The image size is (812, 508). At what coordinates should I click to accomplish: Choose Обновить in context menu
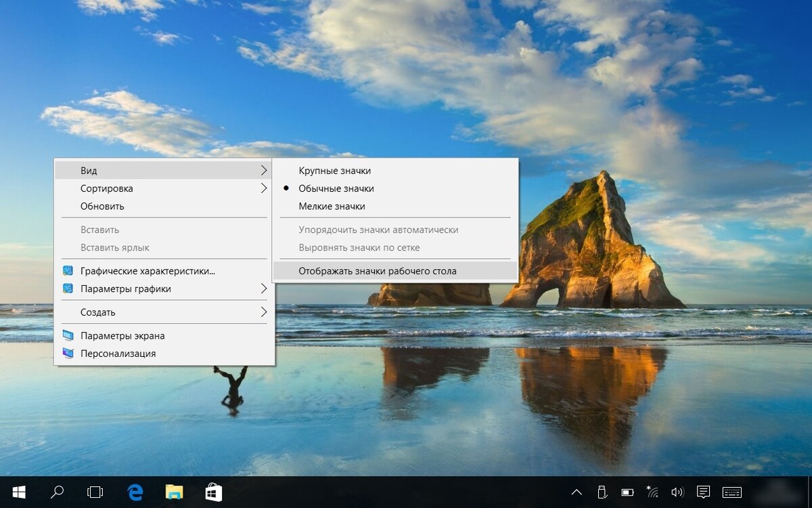point(164,206)
